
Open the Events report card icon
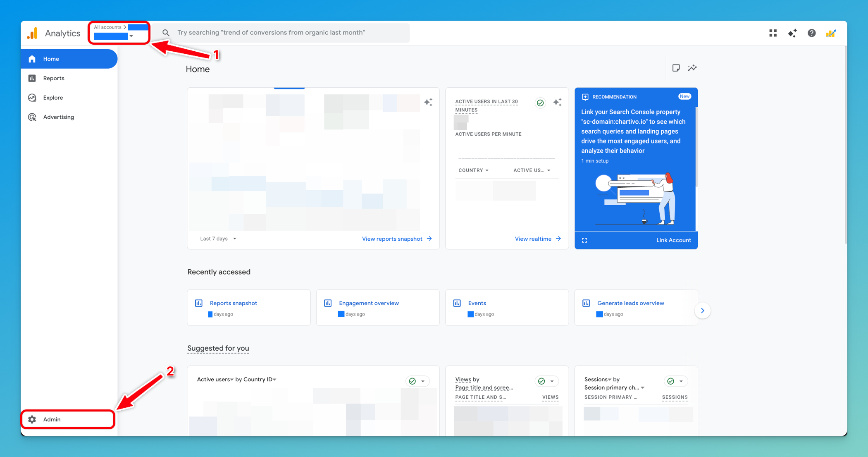tap(457, 303)
